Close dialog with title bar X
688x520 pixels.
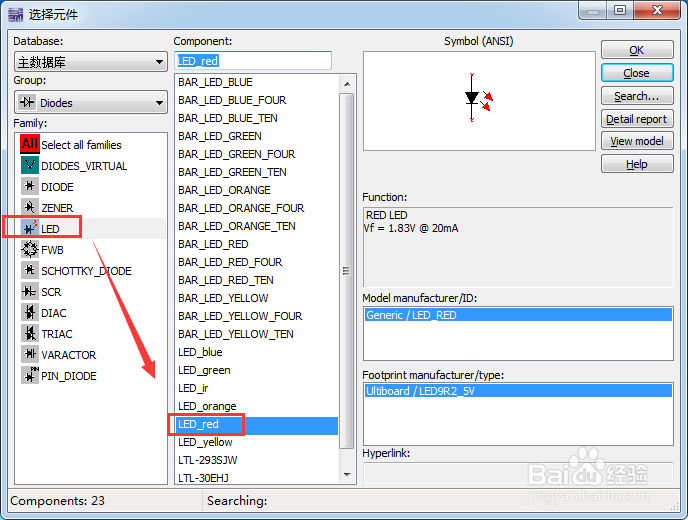[657, 10]
